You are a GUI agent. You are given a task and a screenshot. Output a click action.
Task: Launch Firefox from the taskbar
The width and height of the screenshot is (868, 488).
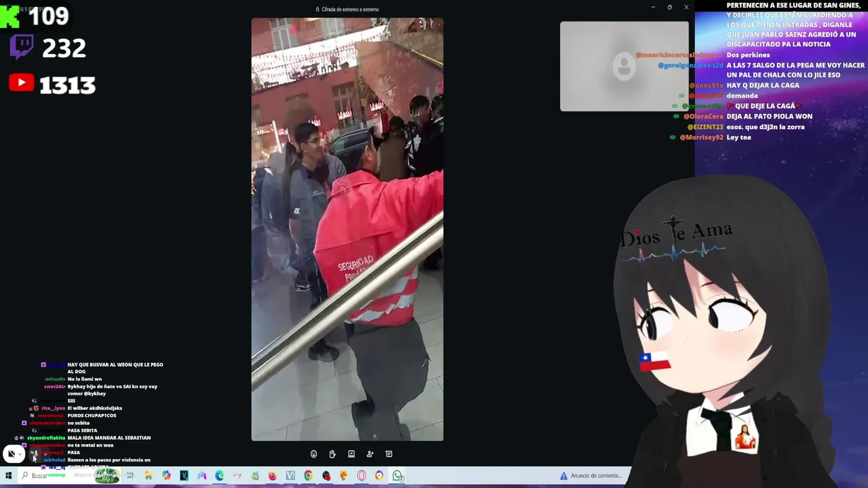coord(273,476)
